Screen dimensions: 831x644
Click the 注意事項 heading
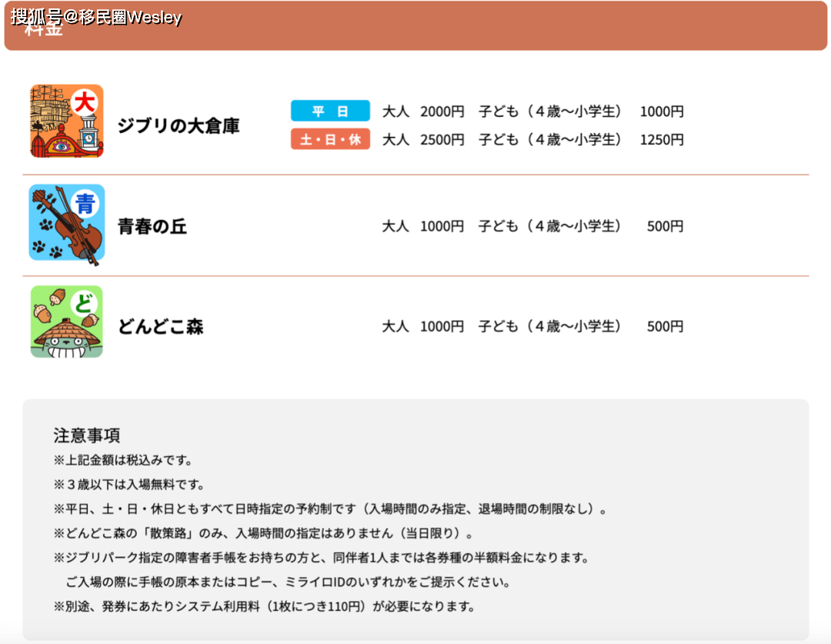click(86, 435)
